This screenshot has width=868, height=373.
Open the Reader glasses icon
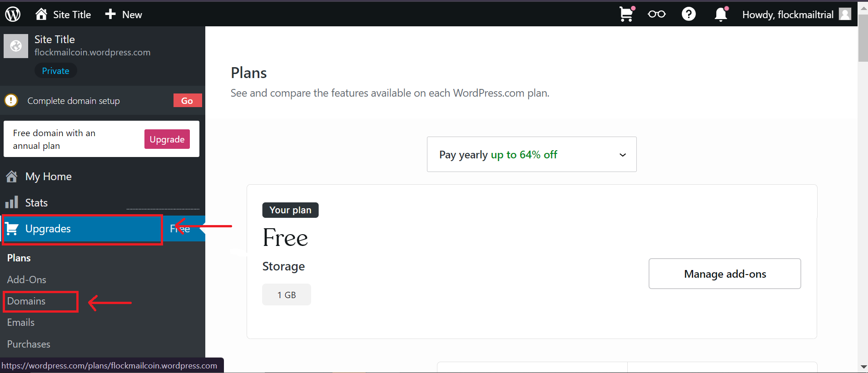pyautogui.click(x=656, y=14)
